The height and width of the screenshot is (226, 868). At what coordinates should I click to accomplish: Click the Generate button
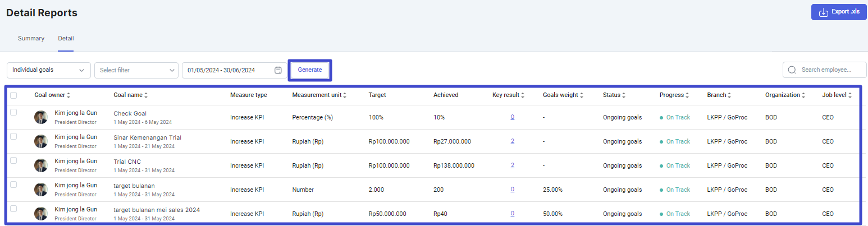[x=310, y=70]
